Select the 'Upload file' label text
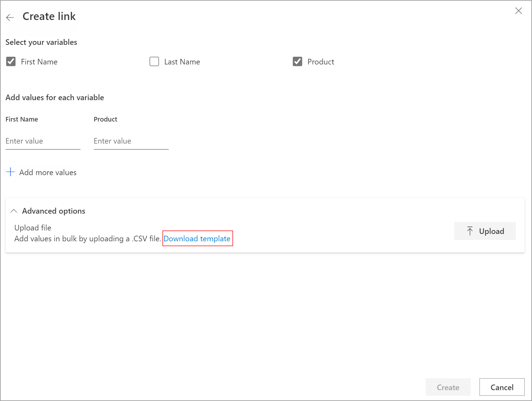The width and height of the screenshot is (532, 401). (x=33, y=228)
